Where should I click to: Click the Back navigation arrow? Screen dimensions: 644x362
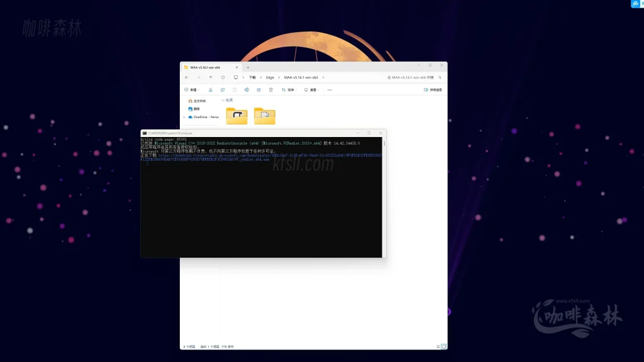(x=187, y=77)
